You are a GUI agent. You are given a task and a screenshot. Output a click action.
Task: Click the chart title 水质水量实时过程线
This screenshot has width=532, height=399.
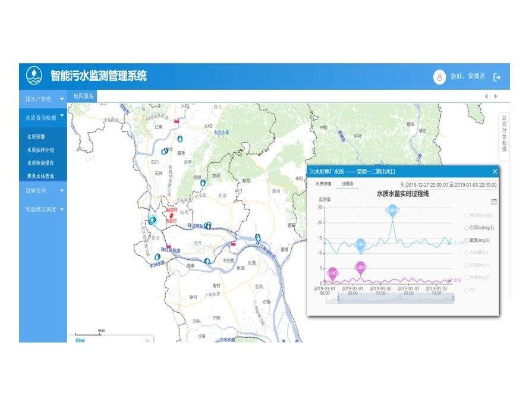403,194
